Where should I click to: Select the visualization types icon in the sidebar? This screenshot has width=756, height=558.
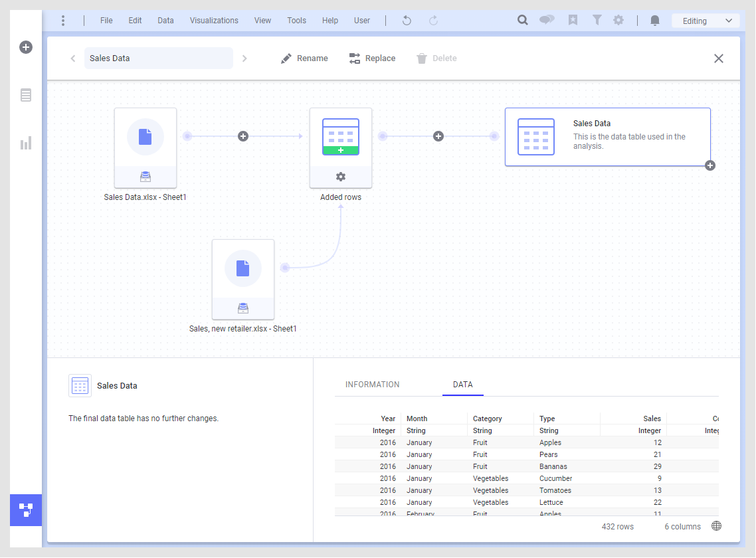25,143
